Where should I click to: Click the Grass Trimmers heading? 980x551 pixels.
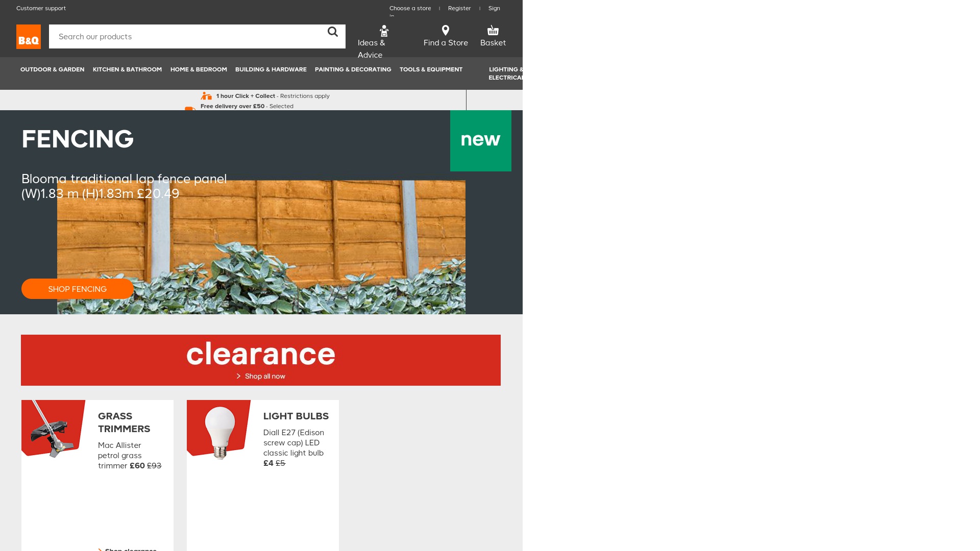(x=124, y=422)
